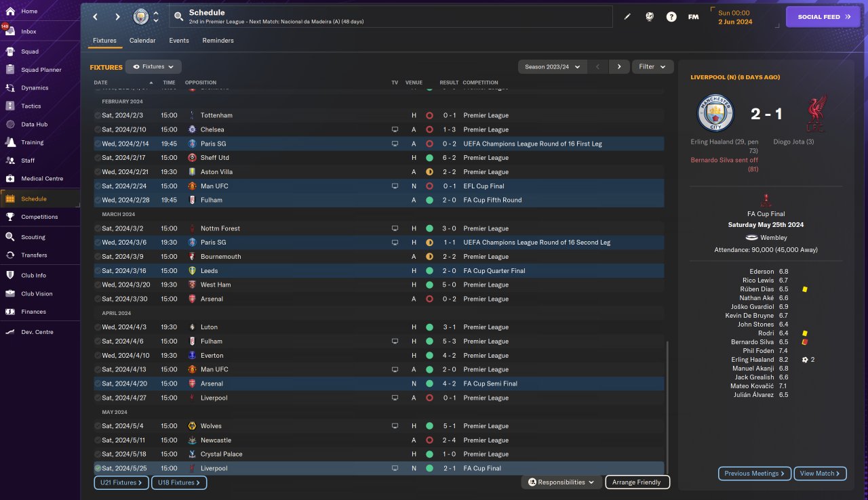Toggle the reminder circle for Wolves fixture
Viewport: 868px width, 500px height.
[x=98, y=426]
